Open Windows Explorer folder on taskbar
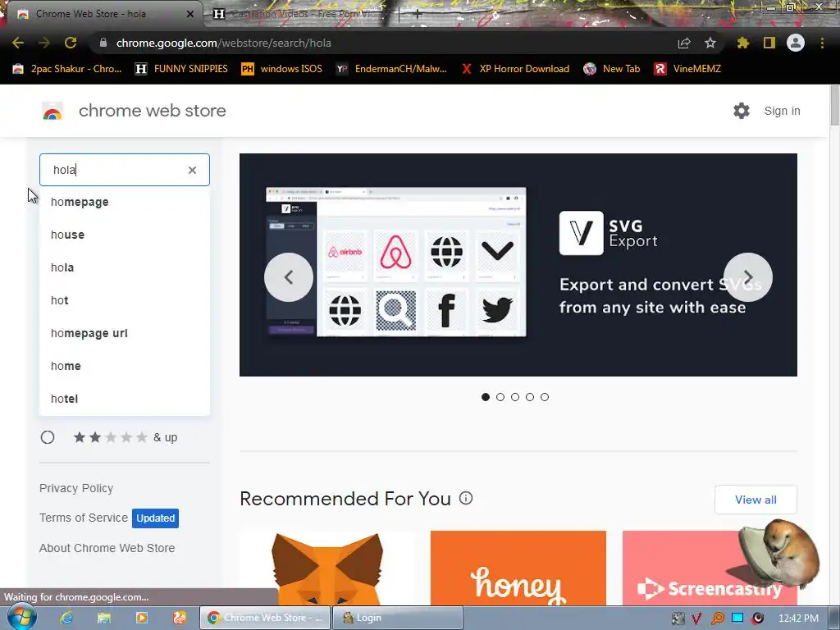The image size is (840, 630). click(x=104, y=618)
